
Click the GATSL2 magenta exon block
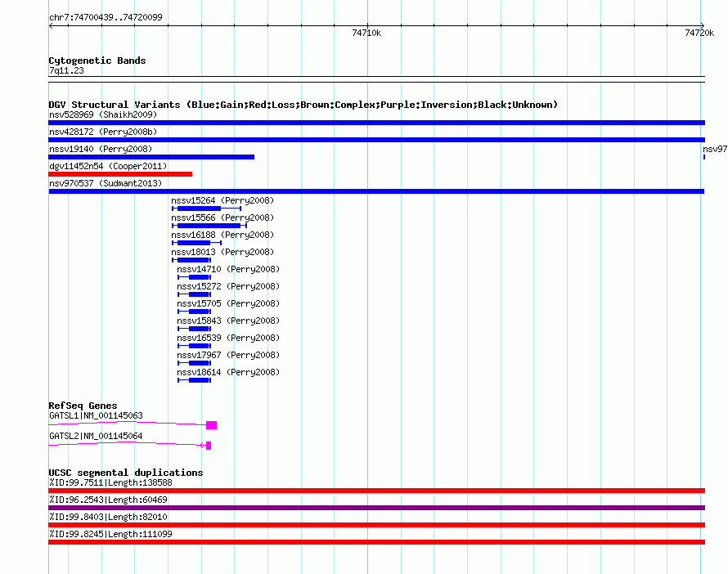tap(209, 446)
